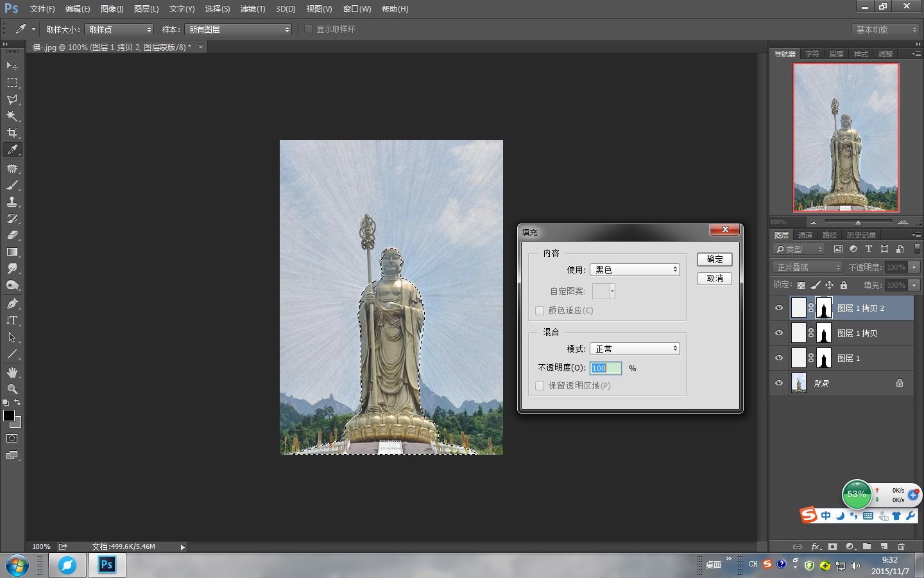Image resolution: width=924 pixels, height=578 pixels.
Task: Click the 取消 button in fill dialog
Action: [715, 279]
